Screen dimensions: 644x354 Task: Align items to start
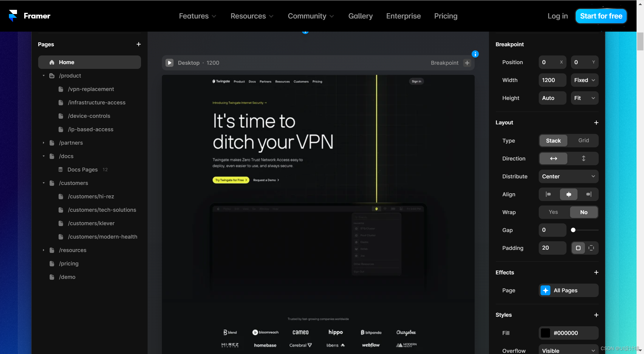548,194
